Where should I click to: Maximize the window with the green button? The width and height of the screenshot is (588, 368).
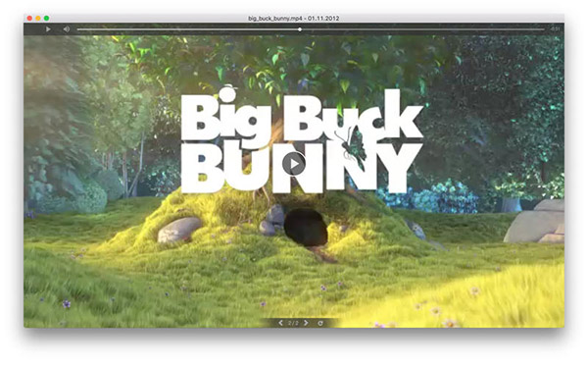coord(46,18)
